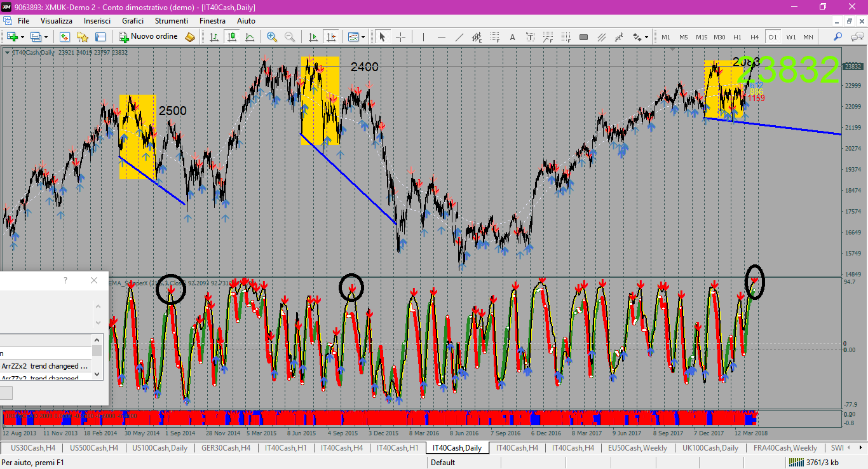This screenshot has width=868, height=469.
Task: Select 'ArrZZx2 trend changeed' alert row
Action: [46, 366]
